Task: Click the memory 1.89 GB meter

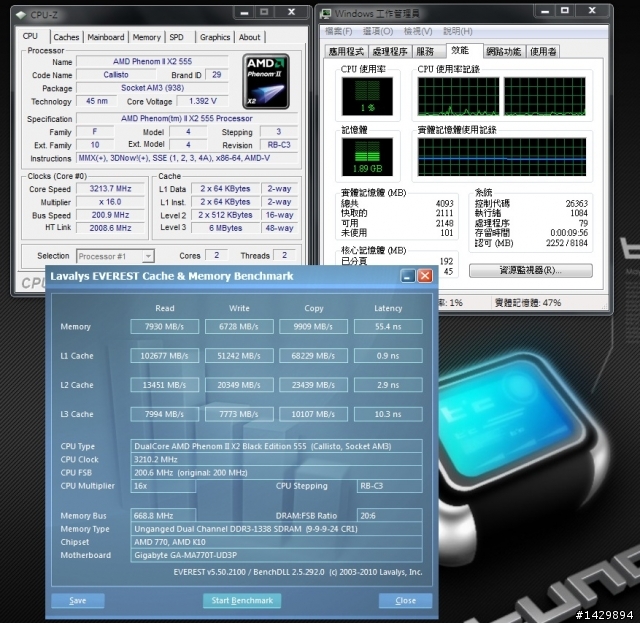Action: tap(367, 157)
